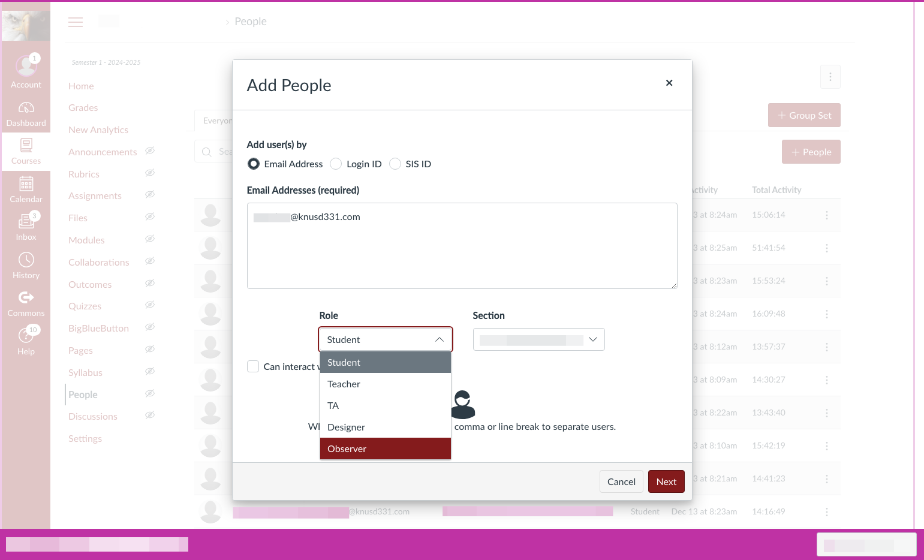This screenshot has width=924, height=560.
Task: Click the school logo thumbnail at top left
Action: (x=26, y=25)
